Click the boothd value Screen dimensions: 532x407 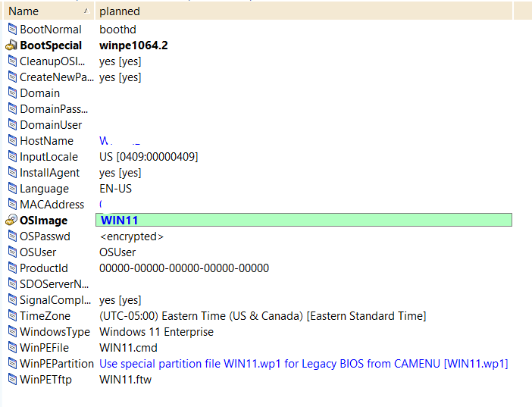[117, 30]
